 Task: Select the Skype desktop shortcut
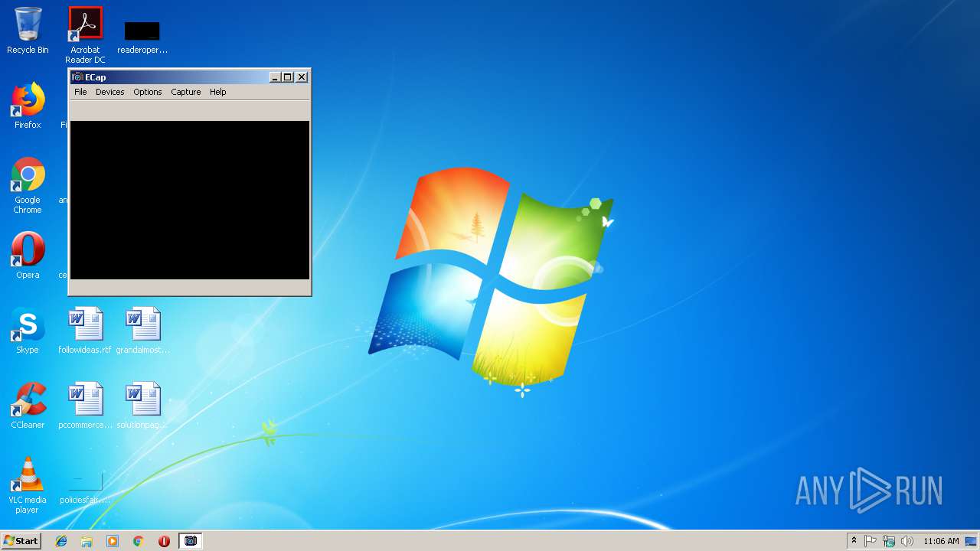tap(28, 331)
